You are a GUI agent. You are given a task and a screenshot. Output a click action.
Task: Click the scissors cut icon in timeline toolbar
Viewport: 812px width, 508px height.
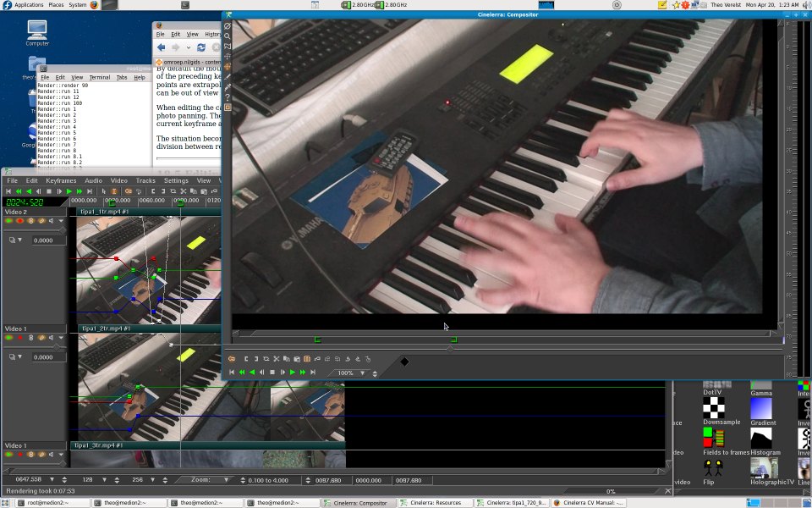[184, 191]
